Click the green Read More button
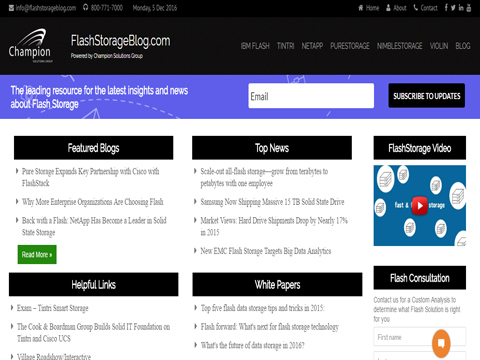 (x=37, y=254)
